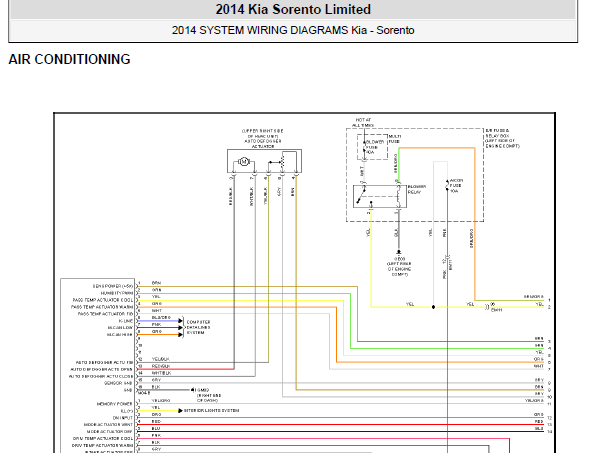Click the splice dot on the yellow wire
Screen dimensions: 602x453
(x=433, y=307)
